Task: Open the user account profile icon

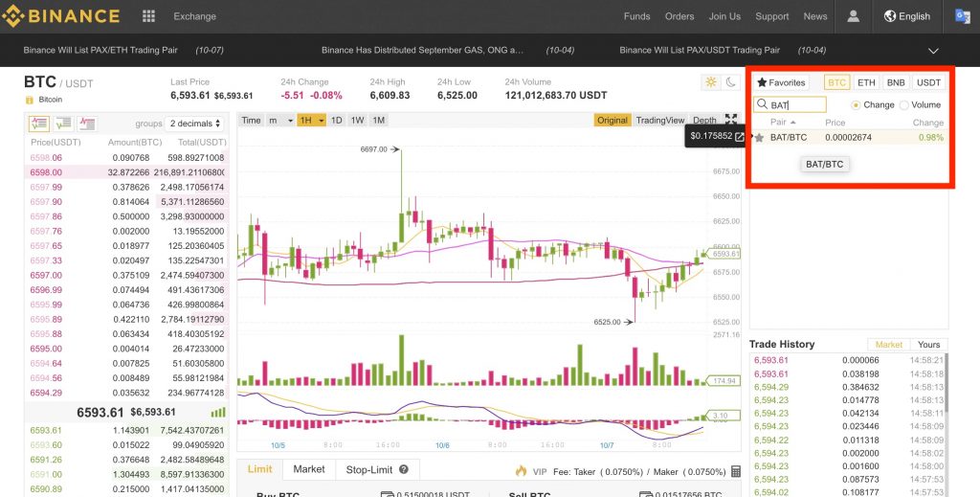Action: tap(853, 16)
